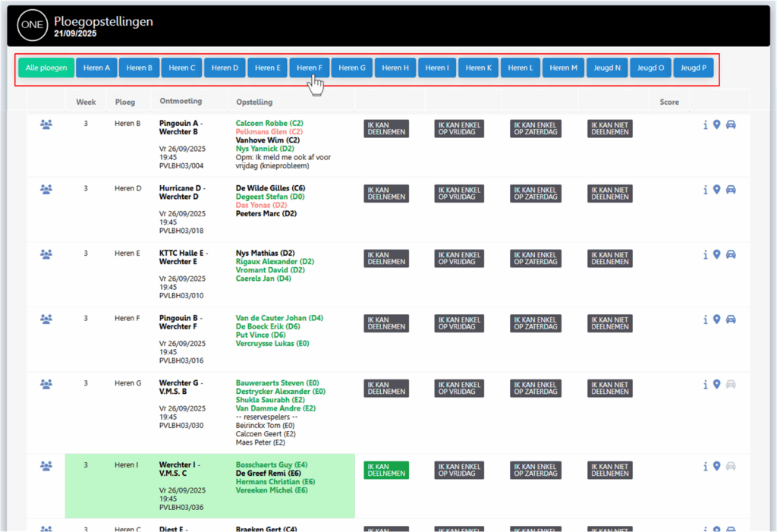Image resolution: width=777 pixels, height=532 pixels.
Task: Filter by the Jeugd N team tab
Action: point(607,68)
